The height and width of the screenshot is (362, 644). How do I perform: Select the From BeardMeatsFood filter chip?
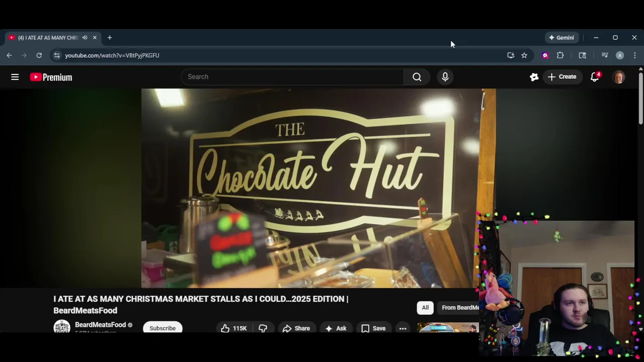click(x=459, y=308)
